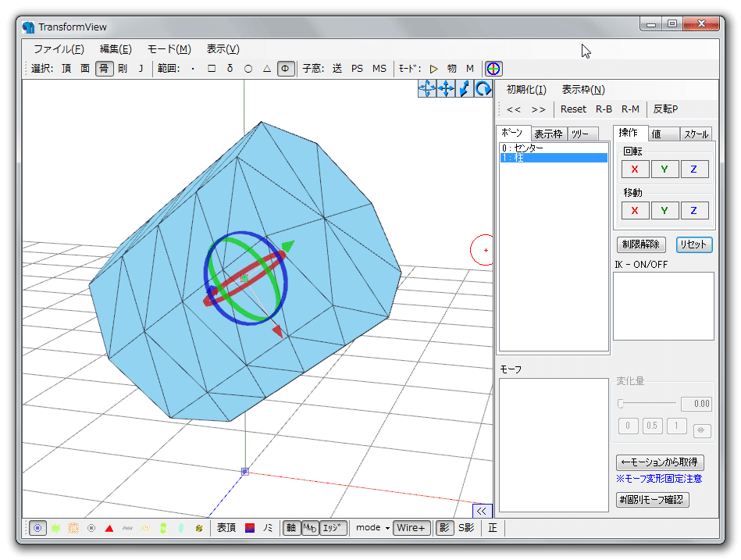Open the ファイル(F) menu

(x=59, y=49)
